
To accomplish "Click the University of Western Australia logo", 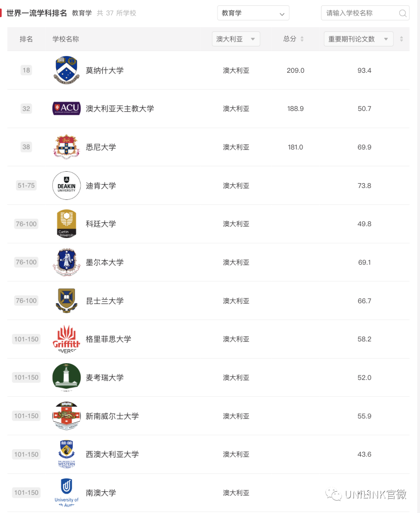I will point(66,454).
